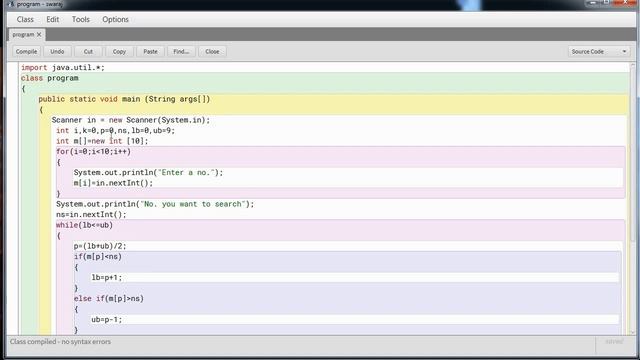Click the 'else if(m[p]>ns)' line

(109, 299)
